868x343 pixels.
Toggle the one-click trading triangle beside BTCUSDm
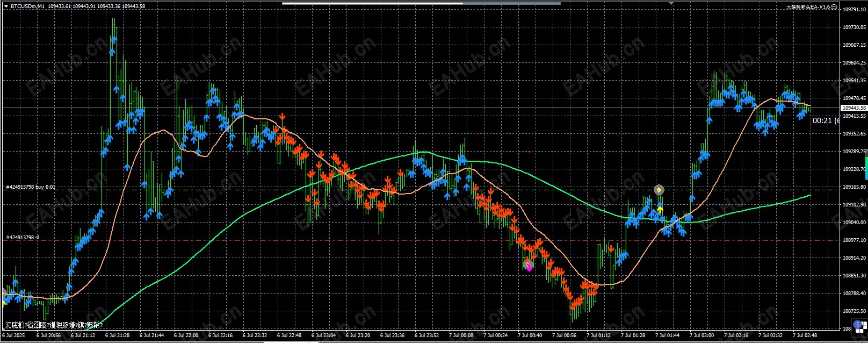point(6,6)
